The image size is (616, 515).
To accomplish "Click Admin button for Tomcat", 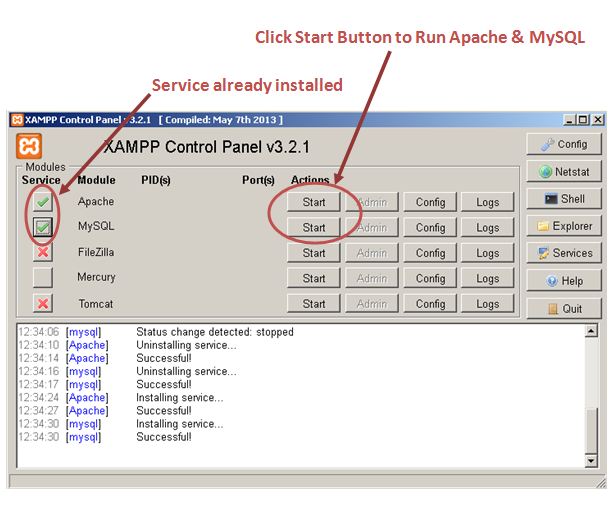I will click(x=372, y=304).
